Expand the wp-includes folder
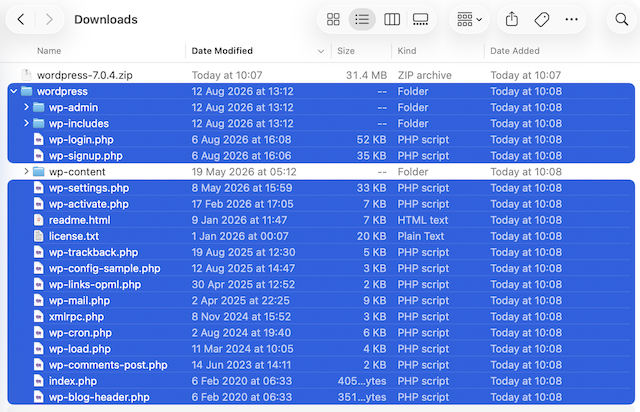Viewport: 640px width, 412px height. [x=26, y=123]
